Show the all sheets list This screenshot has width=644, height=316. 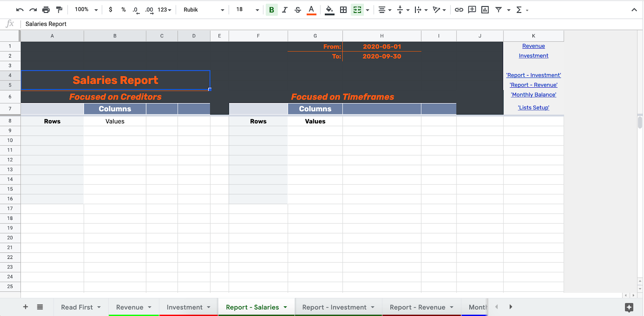[40, 307]
